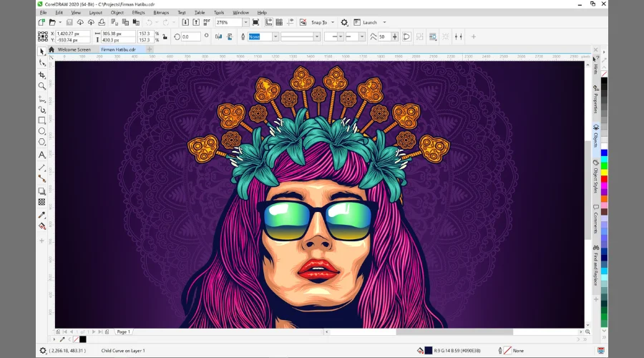The width and height of the screenshot is (644, 358).
Task: Switch to Firman Hatibu.cdr tab
Action: click(118, 49)
